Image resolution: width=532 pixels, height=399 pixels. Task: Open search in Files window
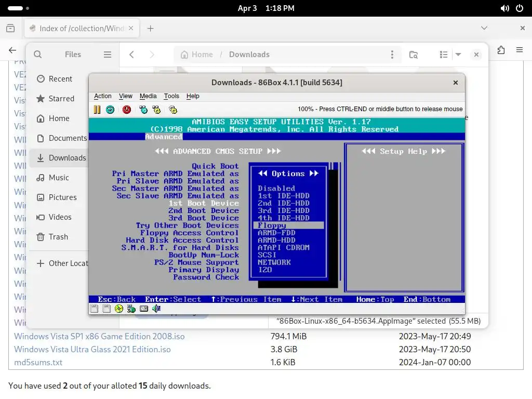[x=37, y=54]
